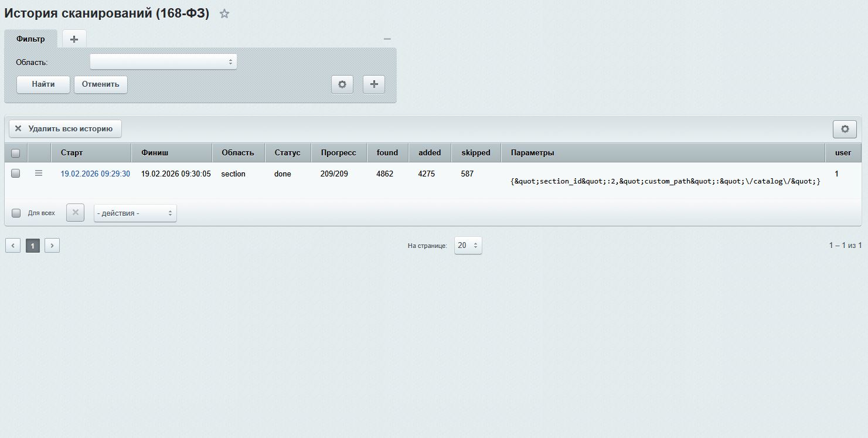Switch to the 'Фильтр' tab
This screenshot has width=868, height=438.
coord(30,39)
